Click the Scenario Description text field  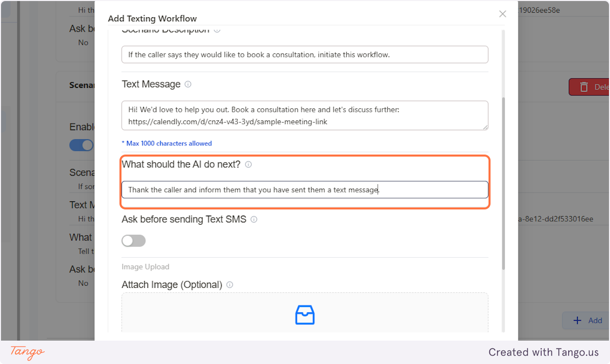point(304,54)
